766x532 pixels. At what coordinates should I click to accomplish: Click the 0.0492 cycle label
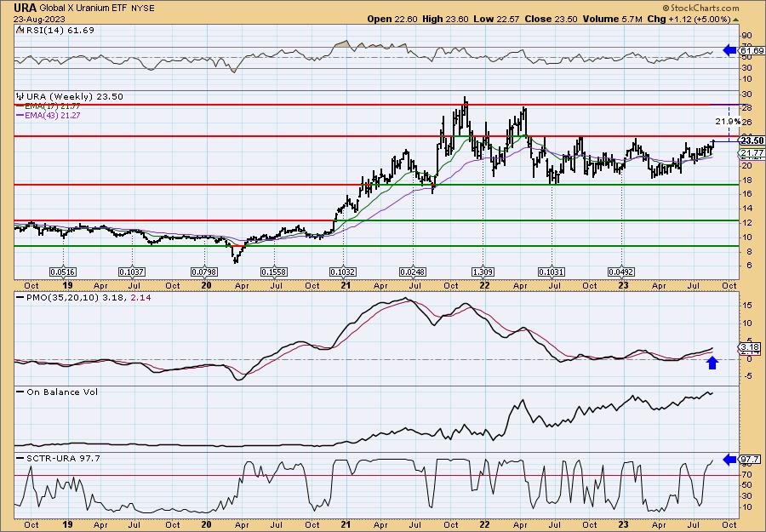(x=621, y=272)
